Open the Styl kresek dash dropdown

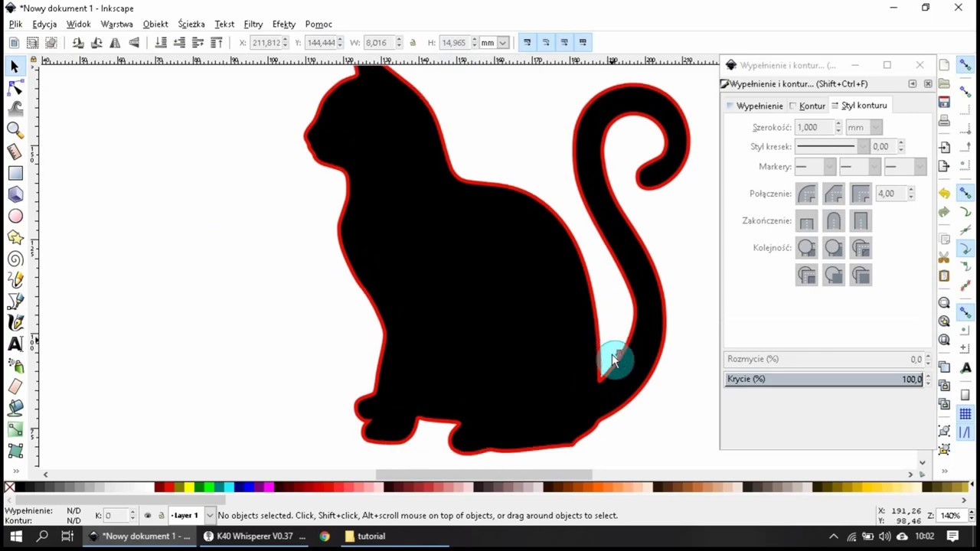pyautogui.click(x=864, y=146)
